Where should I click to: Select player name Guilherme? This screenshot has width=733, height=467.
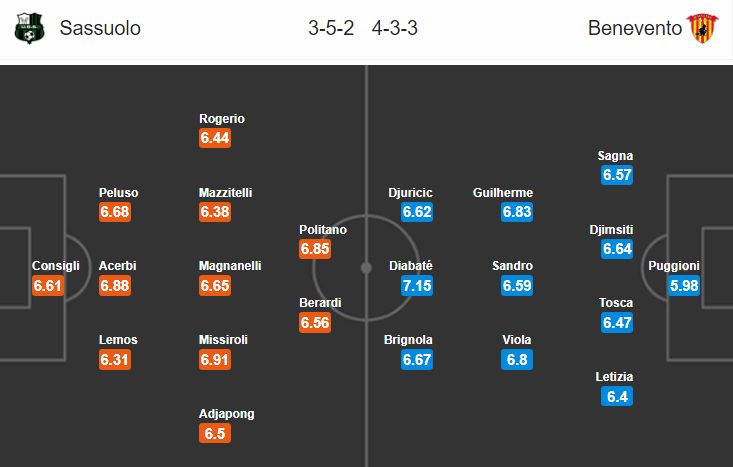pos(503,193)
